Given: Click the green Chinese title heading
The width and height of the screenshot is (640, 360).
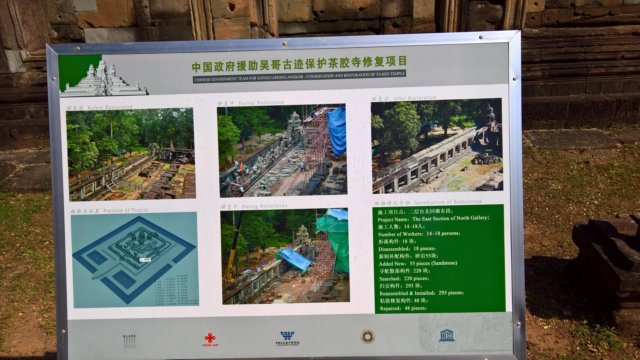Looking at the screenshot, I should coord(300,64).
